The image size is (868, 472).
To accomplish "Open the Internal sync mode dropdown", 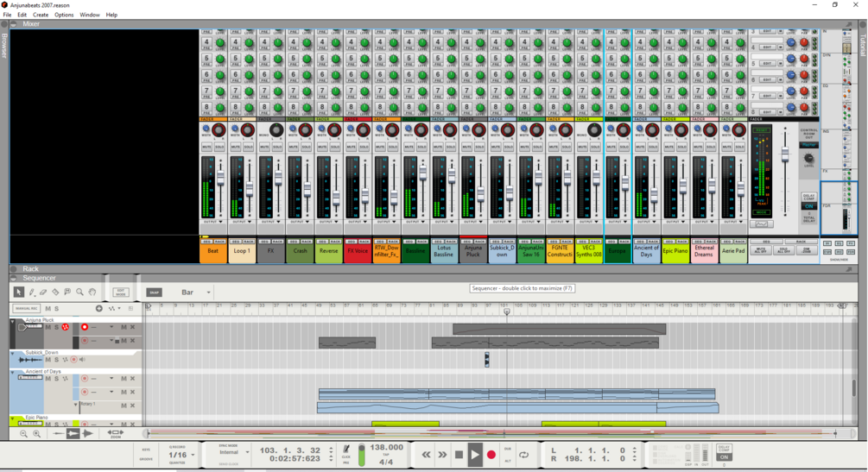I will click(x=248, y=452).
